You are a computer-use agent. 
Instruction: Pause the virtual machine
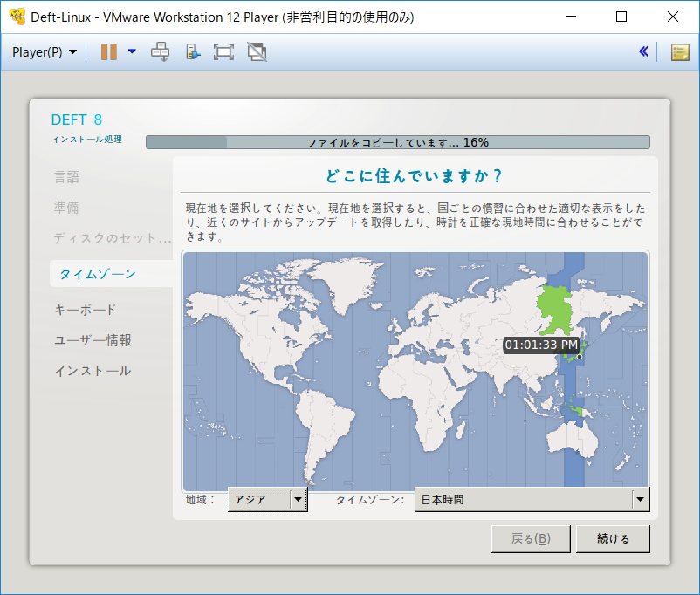click(109, 51)
